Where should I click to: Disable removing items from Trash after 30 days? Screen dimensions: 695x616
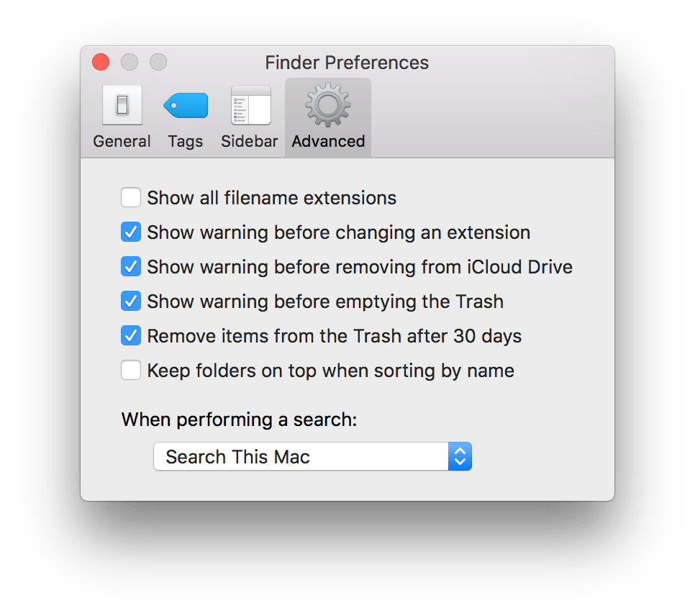[x=131, y=335]
